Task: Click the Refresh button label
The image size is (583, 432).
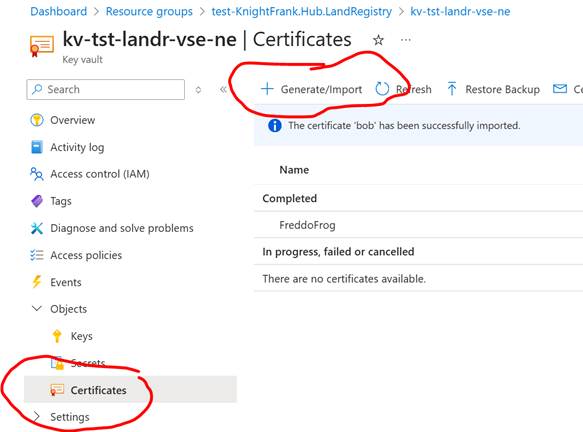Action: click(x=413, y=90)
